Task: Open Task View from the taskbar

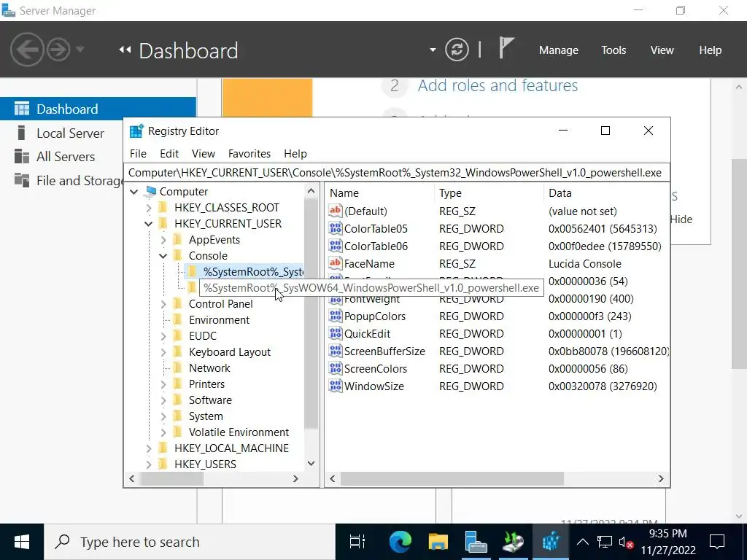Action: coord(357,542)
